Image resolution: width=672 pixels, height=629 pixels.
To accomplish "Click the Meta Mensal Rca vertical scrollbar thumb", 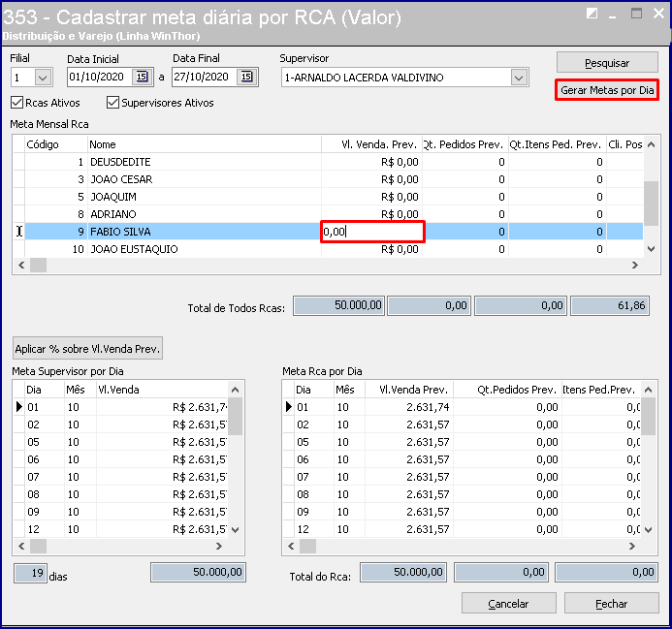I will tap(651, 204).
